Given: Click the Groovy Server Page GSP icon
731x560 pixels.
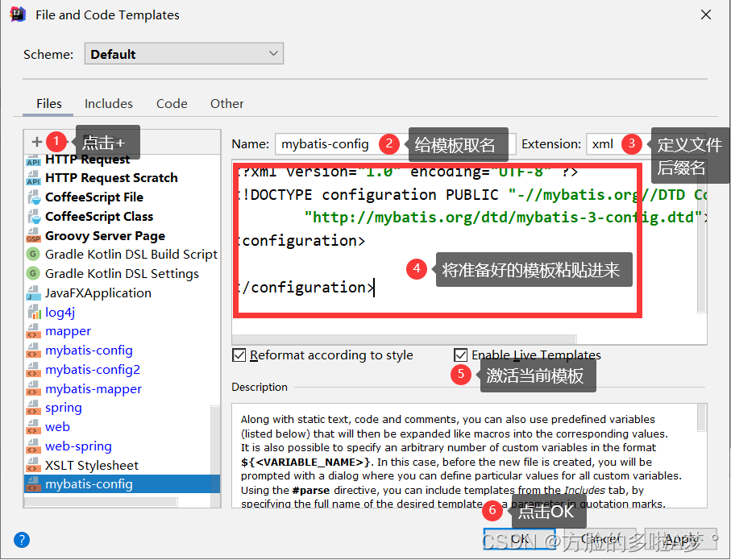Looking at the screenshot, I should [34, 236].
